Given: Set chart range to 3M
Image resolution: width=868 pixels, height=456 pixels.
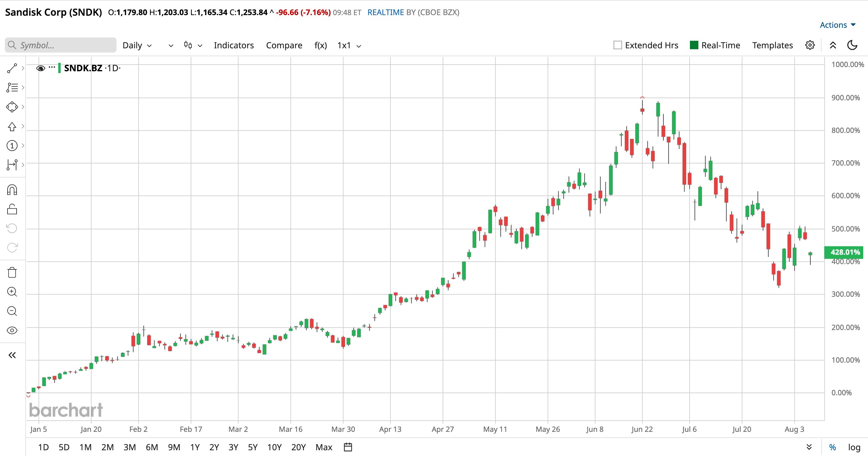Looking at the screenshot, I should pyautogui.click(x=130, y=447).
